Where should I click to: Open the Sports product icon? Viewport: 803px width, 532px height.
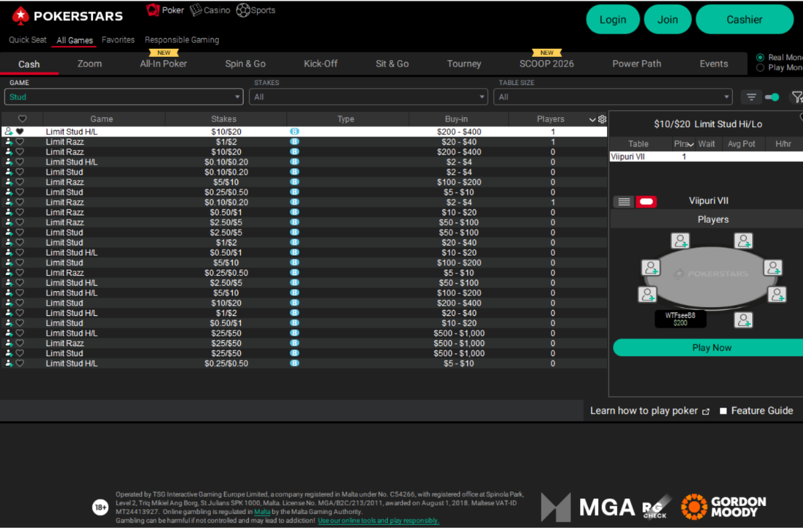click(x=243, y=10)
